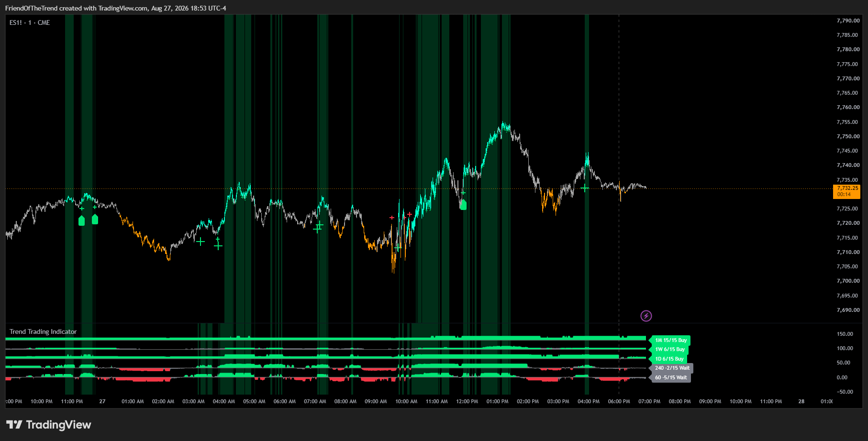Image resolution: width=868 pixels, height=441 pixels.
Task: Select the 240 -2/15 Wait label
Action: (x=672, y=368)
